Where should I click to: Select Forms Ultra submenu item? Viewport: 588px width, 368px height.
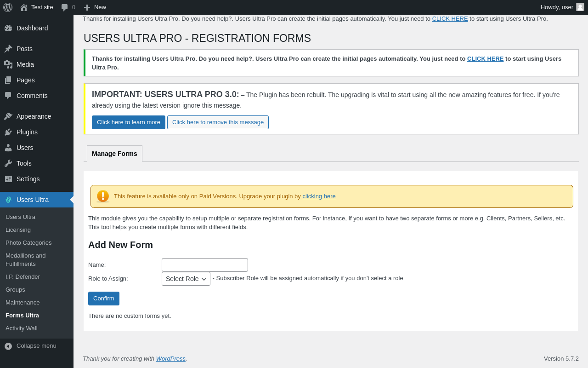22,316
